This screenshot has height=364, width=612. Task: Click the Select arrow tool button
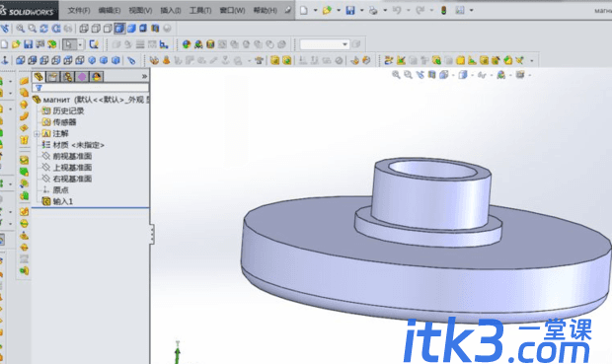click(69, 44)
